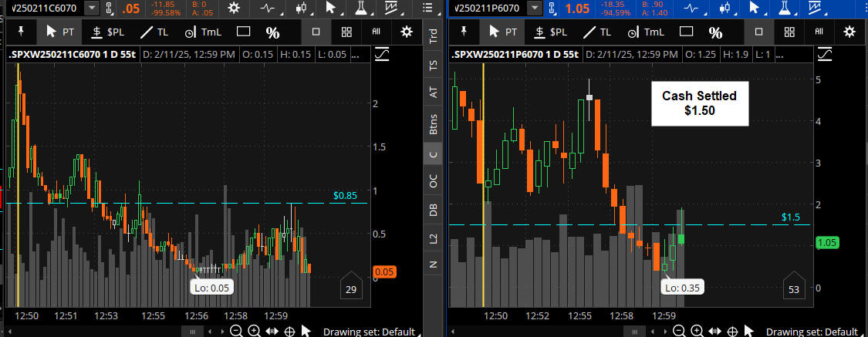This screenshot has width=868, height=337.
Task: Choose the TmL time level tool in right chart
Action: (643, 32)
